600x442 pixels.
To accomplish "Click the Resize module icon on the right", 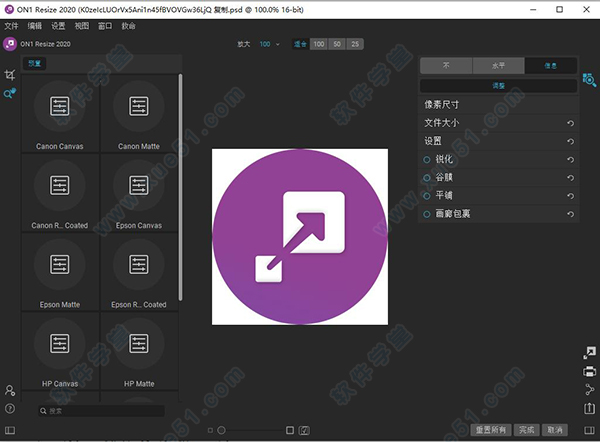I will click(589, 352).
